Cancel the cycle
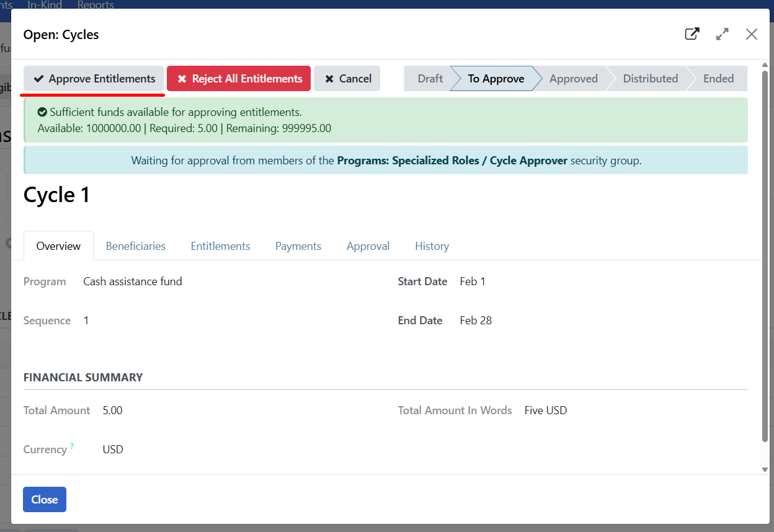Screen dimensions: 774x532 (x=347, y=78)
